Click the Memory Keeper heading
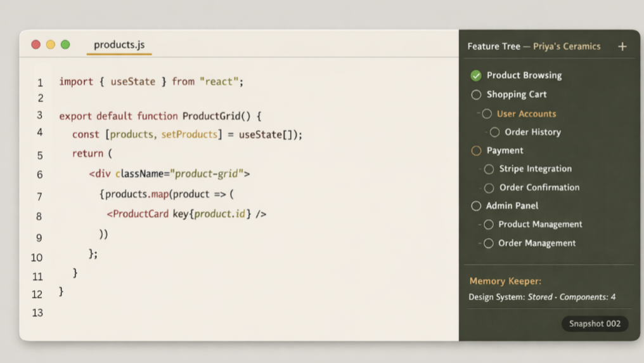This screenshot has width=644, height=363. coord(505,281)
